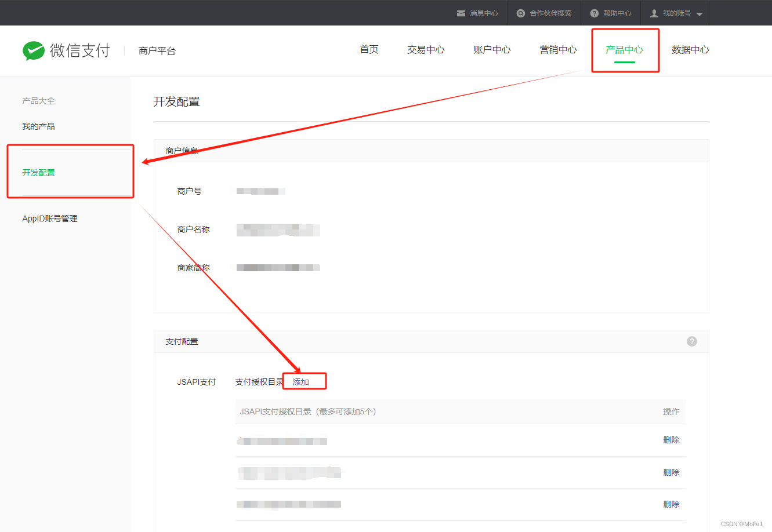This screenshot has width=772, height=532.
Task: Click the envelope icon for 消息中心
Action: [461, 13]
